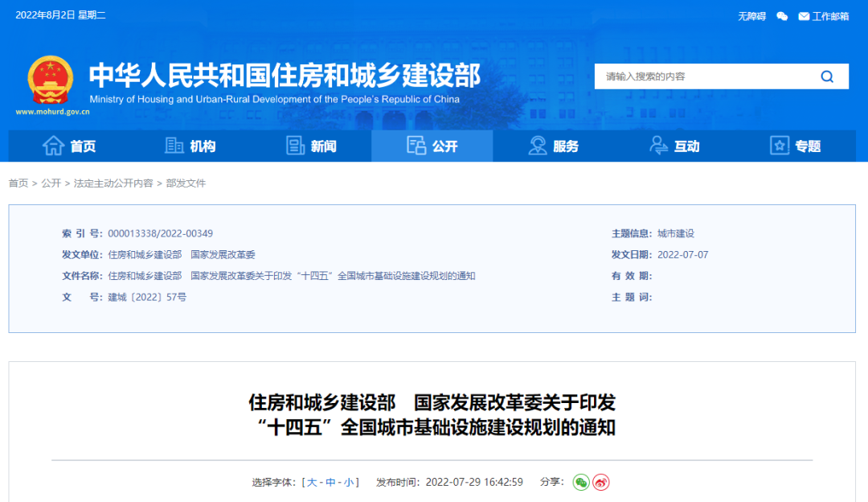The image size is (868, 502).
Task: Click the WeChat icon in the top bar
Action: tap(780, 15)
